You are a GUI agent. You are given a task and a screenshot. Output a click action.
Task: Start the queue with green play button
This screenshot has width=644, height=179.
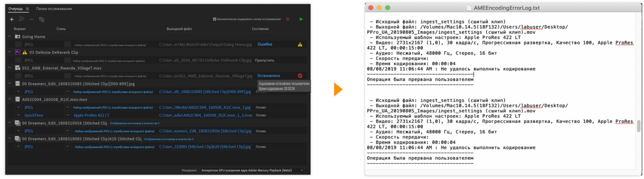coord(301,19)
